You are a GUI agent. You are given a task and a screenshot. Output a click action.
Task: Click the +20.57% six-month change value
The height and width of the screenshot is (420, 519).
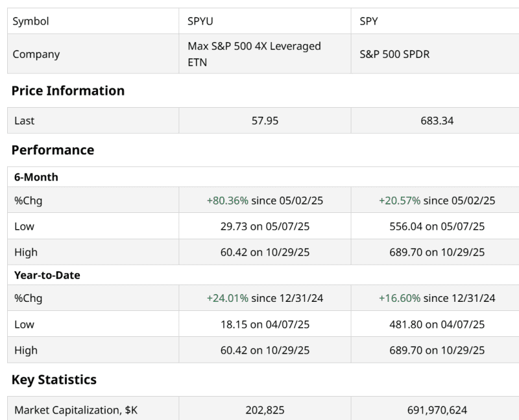pos(400,201)
